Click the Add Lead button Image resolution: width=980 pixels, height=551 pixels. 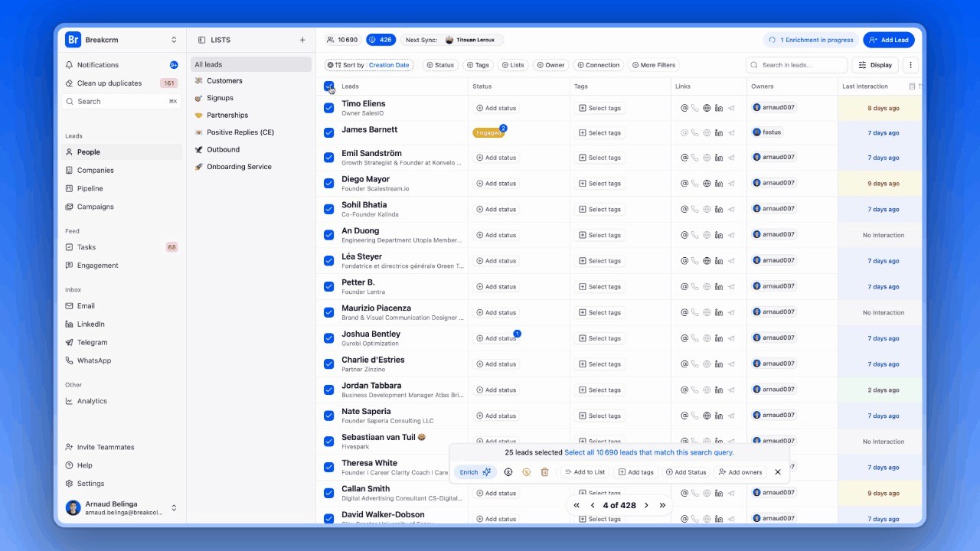pyautogui.click(x=888, y=40)
